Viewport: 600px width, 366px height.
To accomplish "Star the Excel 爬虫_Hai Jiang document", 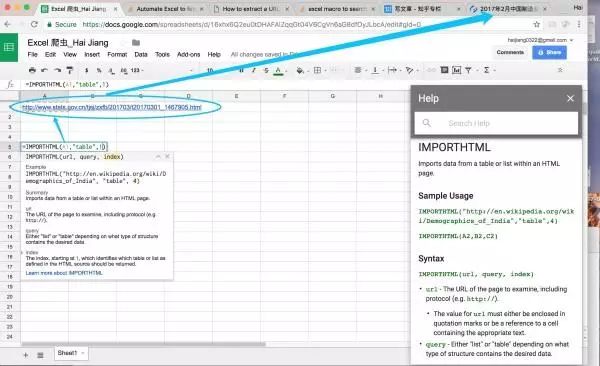I will [123, 43].
